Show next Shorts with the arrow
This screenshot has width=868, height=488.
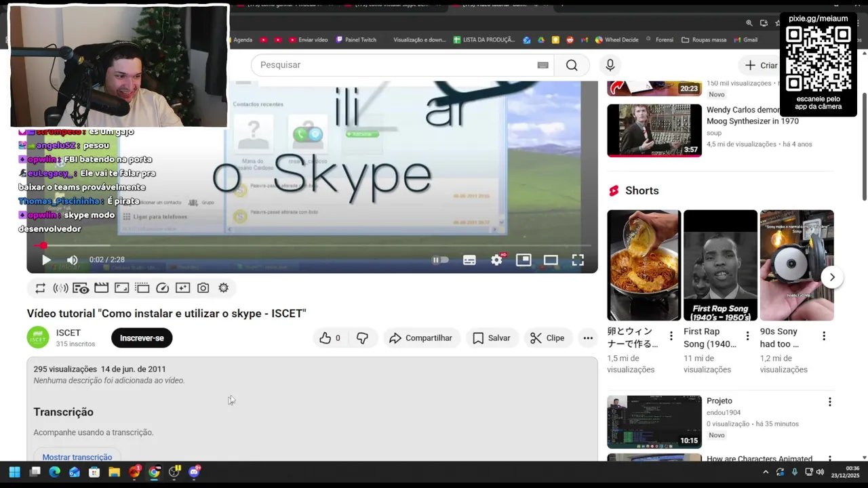[x=832, y=277]
